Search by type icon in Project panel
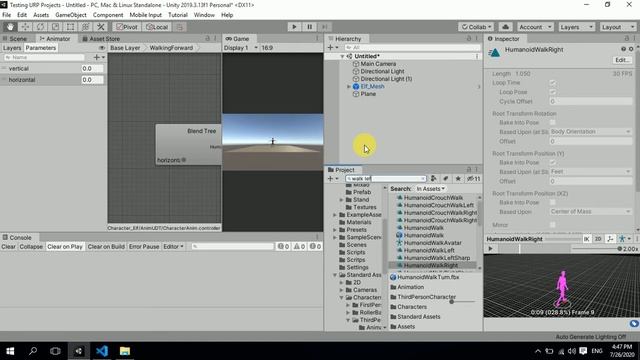 433,179
